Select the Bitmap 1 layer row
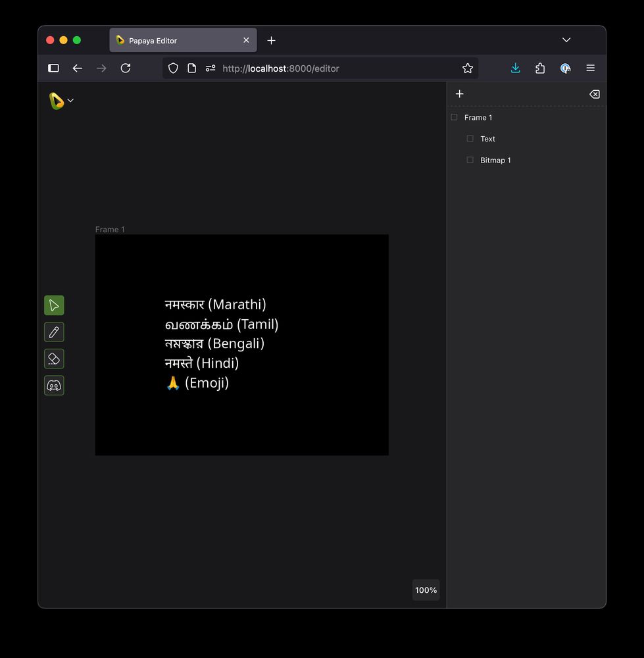Viewport: 644px width, 658px height. tap(526, 161)
